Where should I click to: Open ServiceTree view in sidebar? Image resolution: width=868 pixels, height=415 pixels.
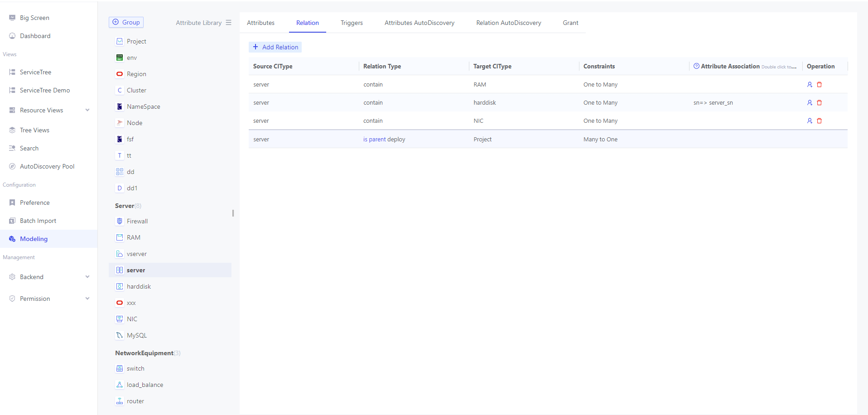tap(35, 72)
